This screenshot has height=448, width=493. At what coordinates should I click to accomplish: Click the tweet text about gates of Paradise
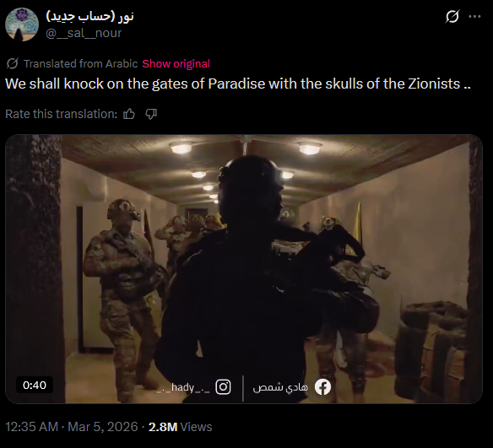click(238, 84)
